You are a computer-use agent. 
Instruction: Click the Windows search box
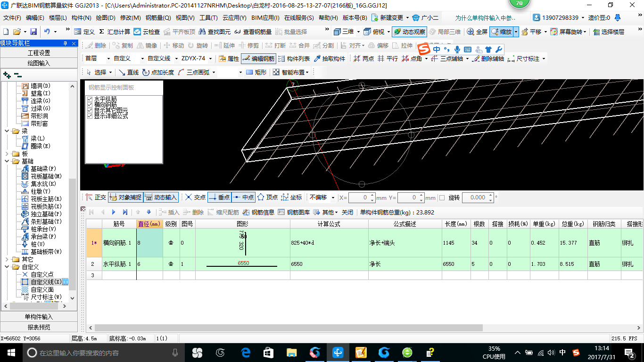click(103, 353)
